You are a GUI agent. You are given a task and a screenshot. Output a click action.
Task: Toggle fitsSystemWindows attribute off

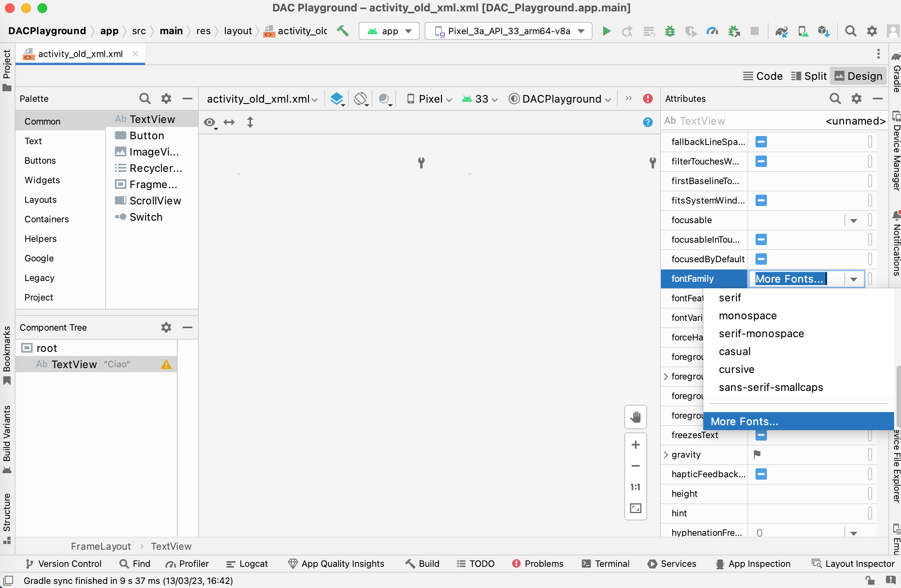[761, 201]
